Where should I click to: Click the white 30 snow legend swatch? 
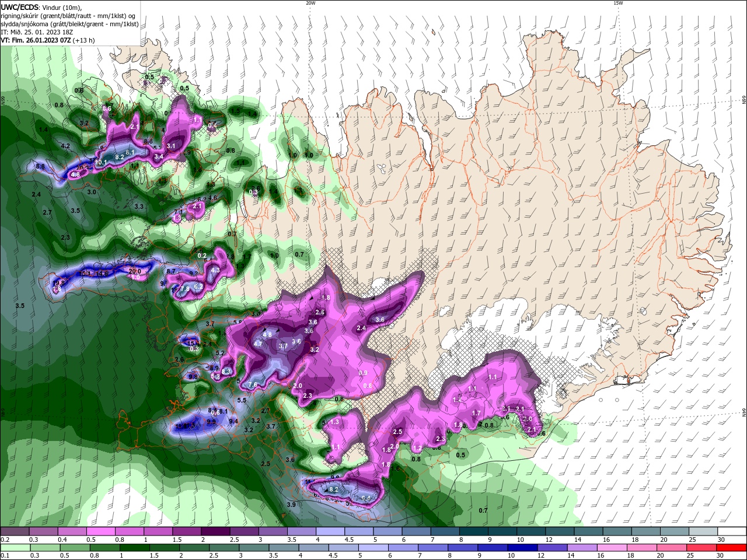pyautogui.click(x=732, y=531)
